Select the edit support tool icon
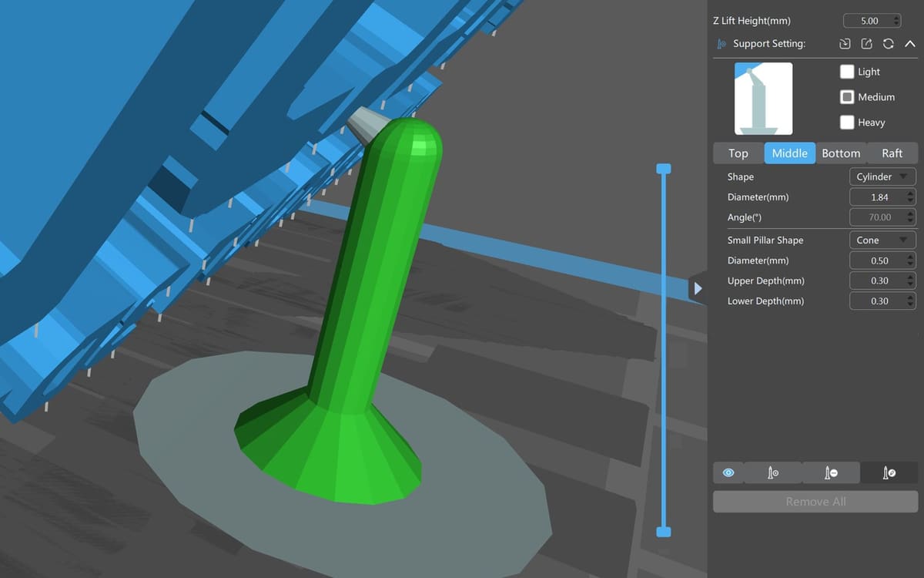924x578 pixels. click(x=889, y=472)
